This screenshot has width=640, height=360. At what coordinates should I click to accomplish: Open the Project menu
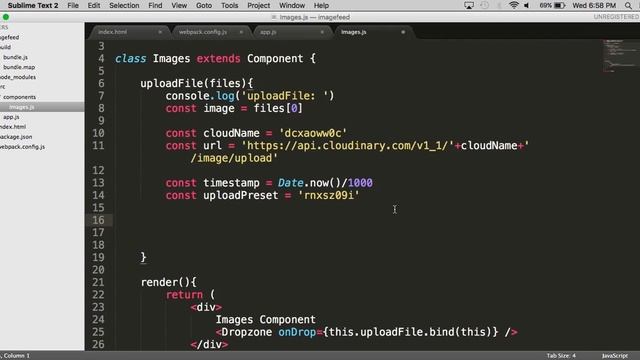point(258,5)
